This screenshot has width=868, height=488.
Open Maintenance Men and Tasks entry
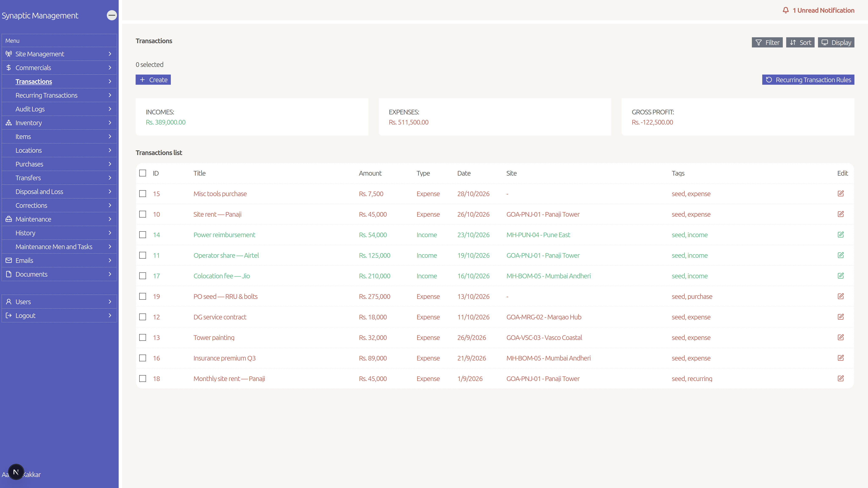59,247
